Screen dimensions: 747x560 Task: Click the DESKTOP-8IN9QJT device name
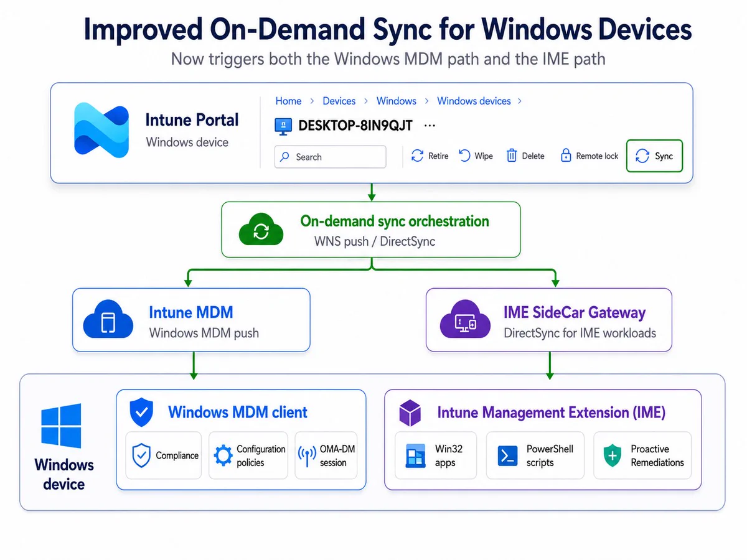coord(355,126)
